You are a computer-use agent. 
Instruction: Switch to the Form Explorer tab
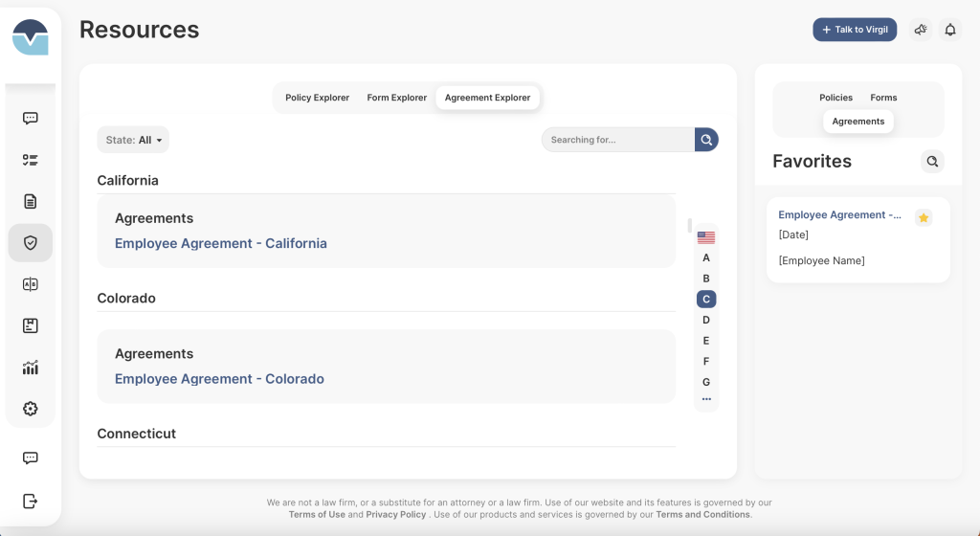pos(397,98)
